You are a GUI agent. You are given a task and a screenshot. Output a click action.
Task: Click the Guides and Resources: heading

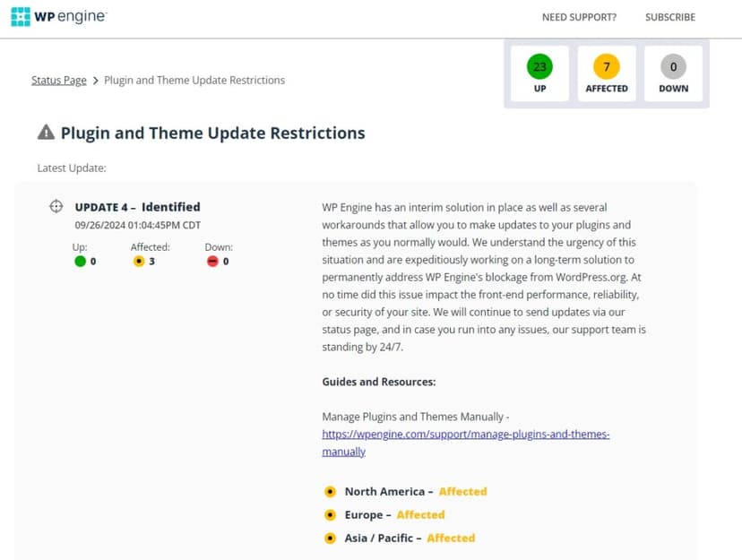(379, 382)
